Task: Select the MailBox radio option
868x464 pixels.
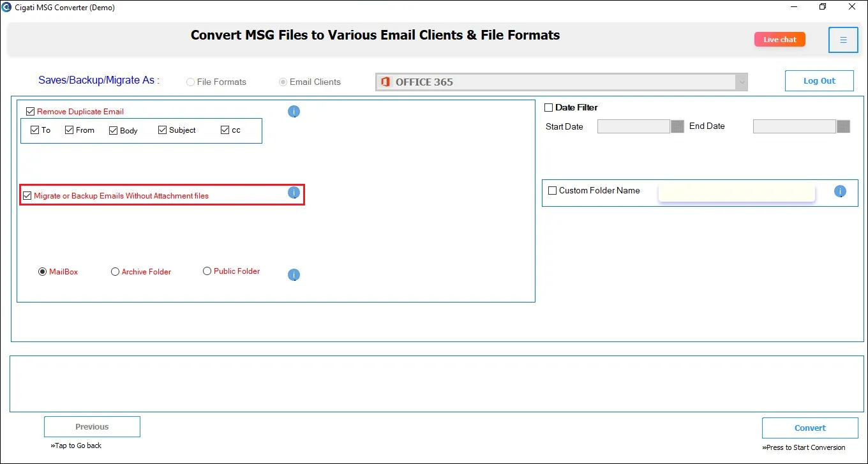Action: (x=43, y=272)
